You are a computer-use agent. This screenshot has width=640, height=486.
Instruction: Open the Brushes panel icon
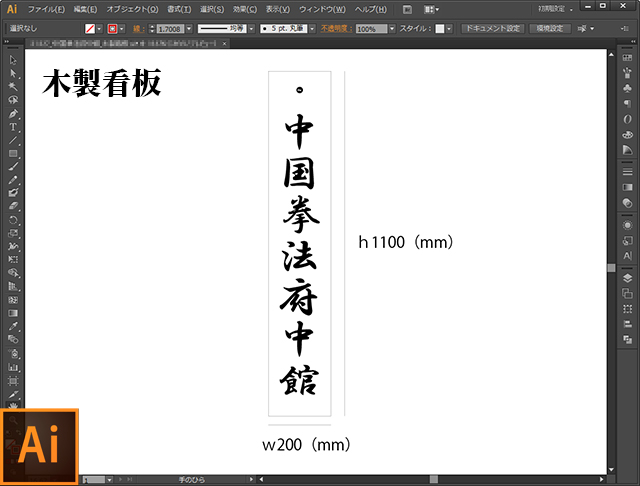click(627, 73)
